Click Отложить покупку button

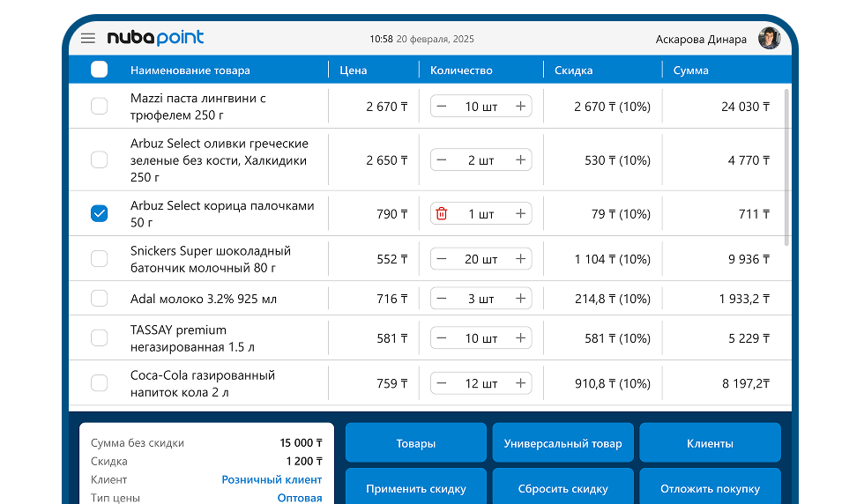pyautogui.click(x=710, y=488)
